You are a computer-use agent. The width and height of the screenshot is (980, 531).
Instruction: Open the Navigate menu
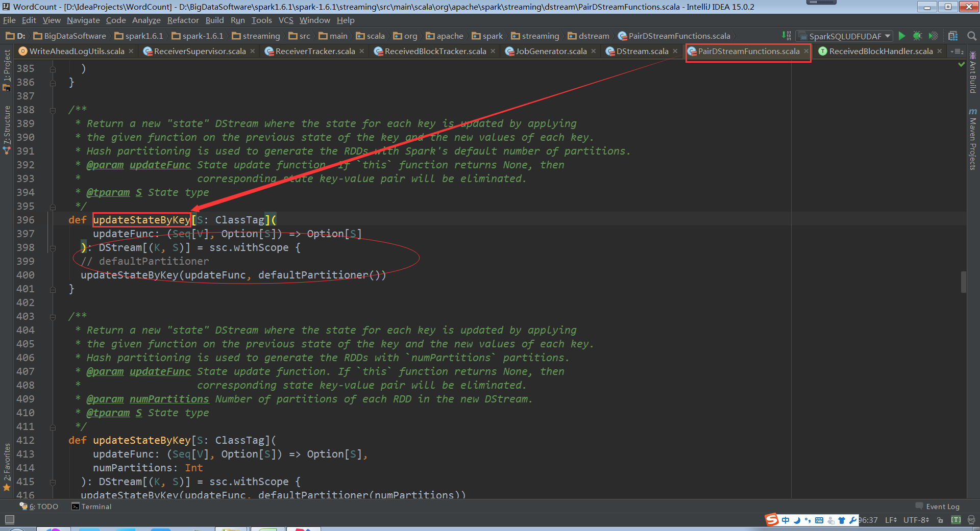tap(83, 20)
